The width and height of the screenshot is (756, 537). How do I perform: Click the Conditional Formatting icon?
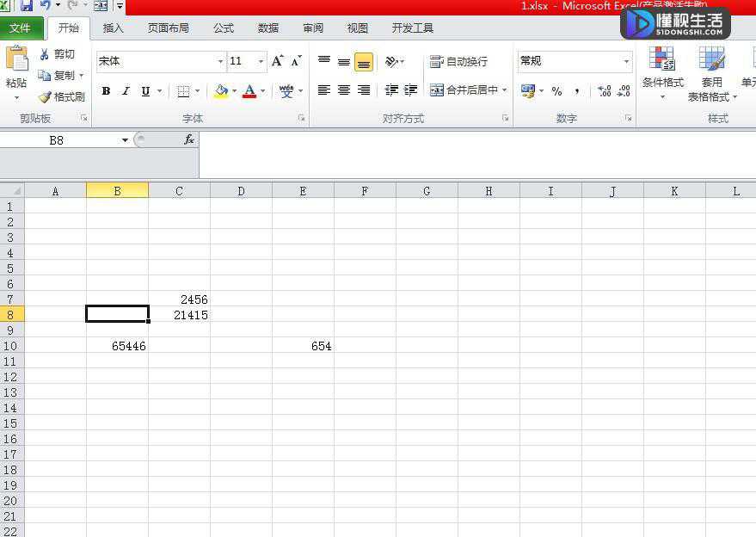(662, 58)
